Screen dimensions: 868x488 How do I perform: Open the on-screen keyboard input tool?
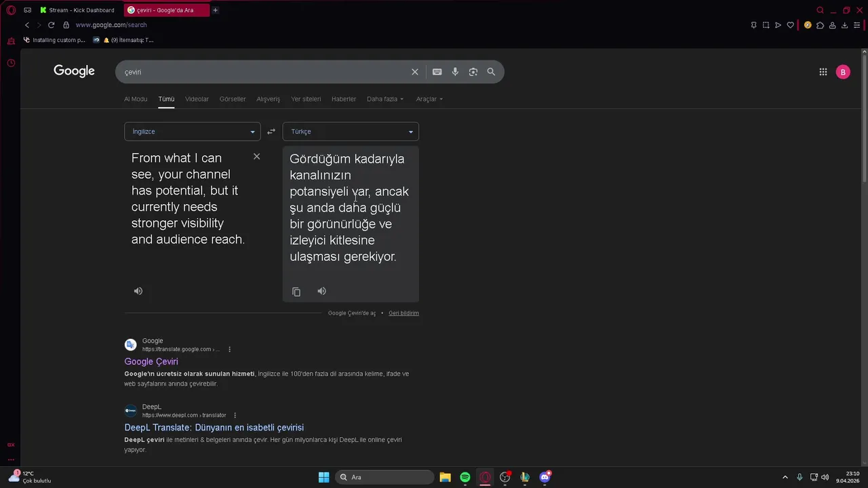pos(437,72)
